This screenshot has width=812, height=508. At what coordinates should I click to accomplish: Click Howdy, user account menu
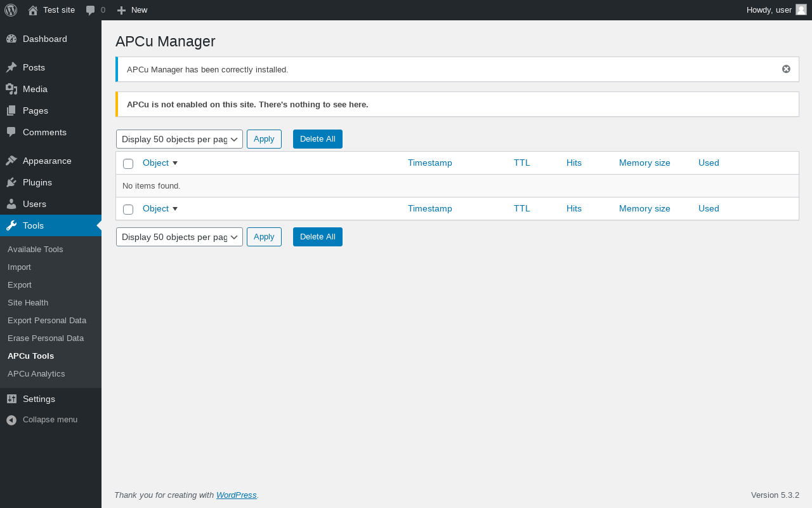click(x=776, y=10)
